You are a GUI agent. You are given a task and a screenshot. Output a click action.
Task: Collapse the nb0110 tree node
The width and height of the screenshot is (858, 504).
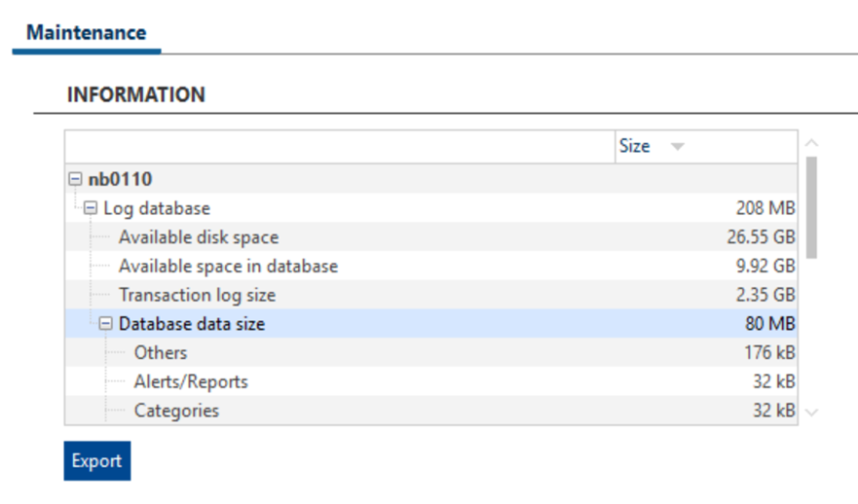(75, 179)
